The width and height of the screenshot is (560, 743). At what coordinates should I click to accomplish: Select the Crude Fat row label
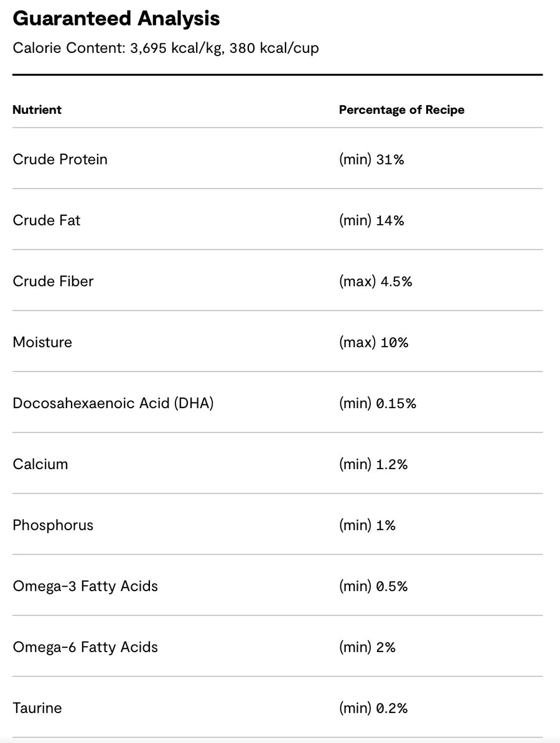[x=47, y=220]
